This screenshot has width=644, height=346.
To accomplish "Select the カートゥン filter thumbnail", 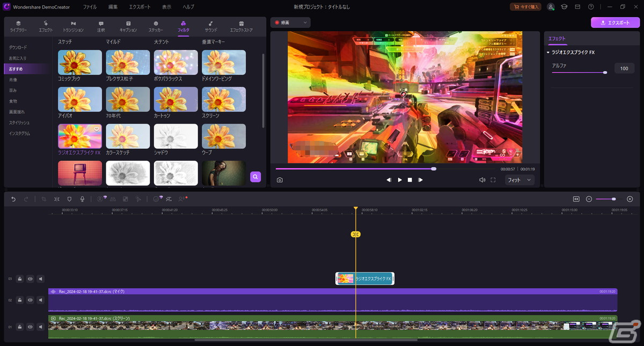I will (x=175, y=99).
